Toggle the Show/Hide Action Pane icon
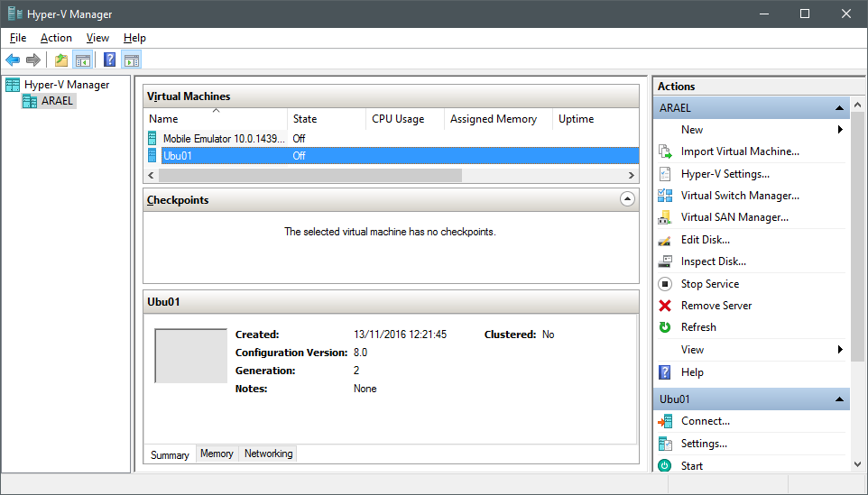The image size is (868, 495). pos(132,60)
